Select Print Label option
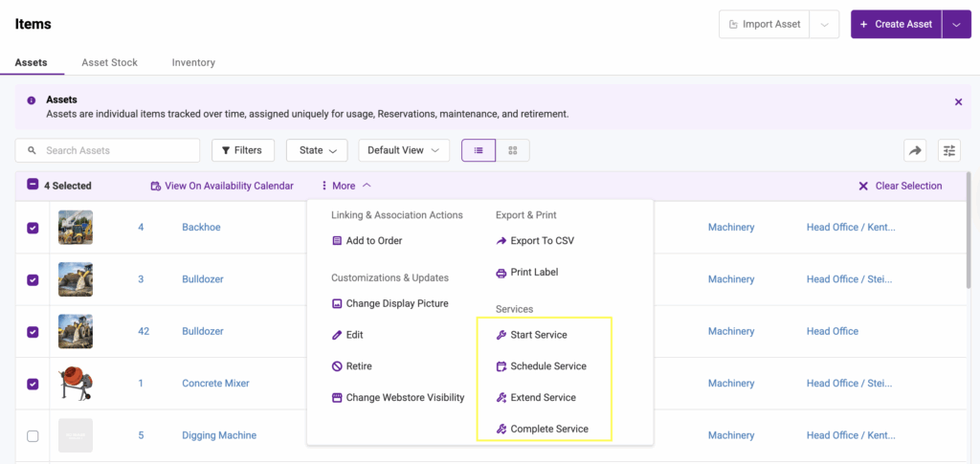The width and height of the screenshot is (980, 464). pyautogui.click(x=533, y=273)
